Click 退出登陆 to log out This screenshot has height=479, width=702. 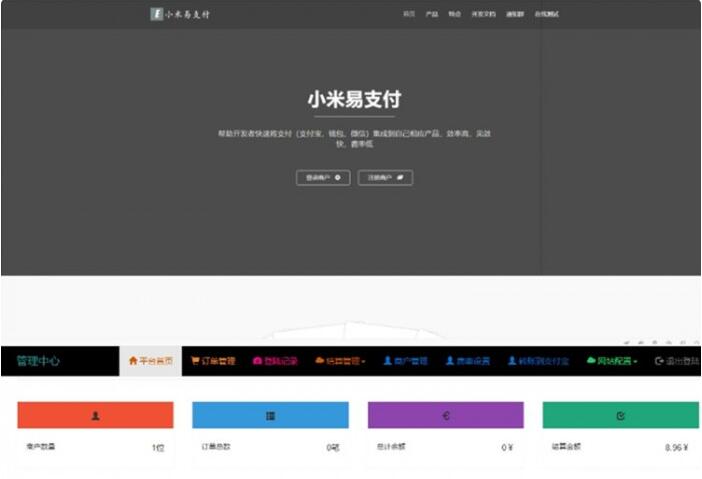tap(677, 361)
